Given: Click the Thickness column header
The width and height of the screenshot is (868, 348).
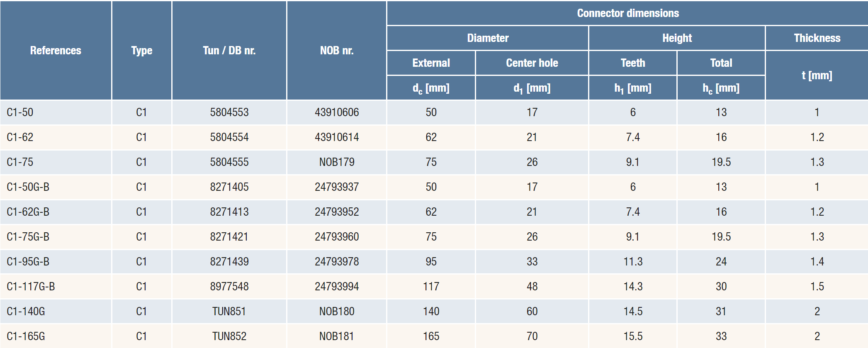Looking at the screenshot, I should coord(817,38).
